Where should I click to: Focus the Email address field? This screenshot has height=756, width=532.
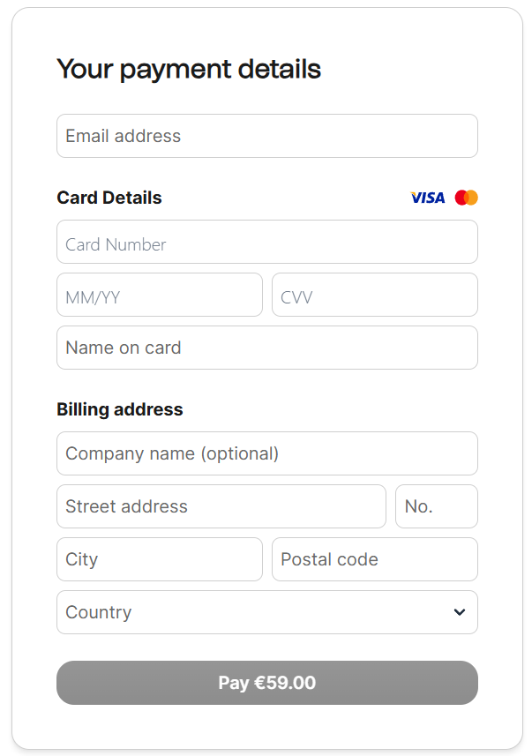266,136
